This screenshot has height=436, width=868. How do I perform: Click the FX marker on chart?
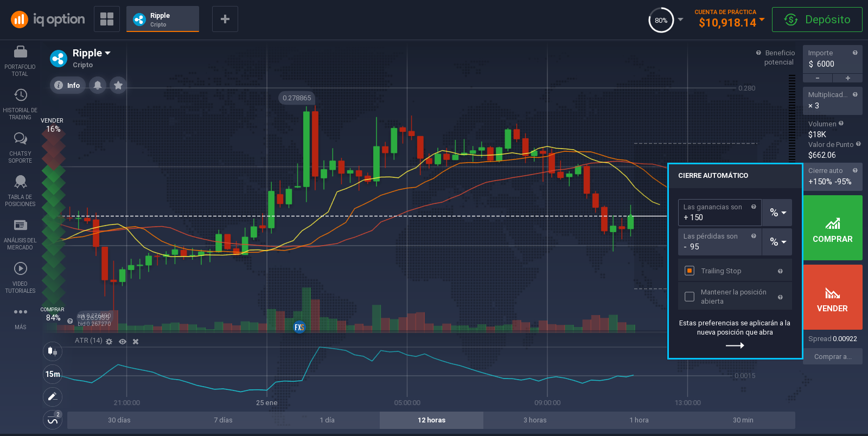[299, 327]
